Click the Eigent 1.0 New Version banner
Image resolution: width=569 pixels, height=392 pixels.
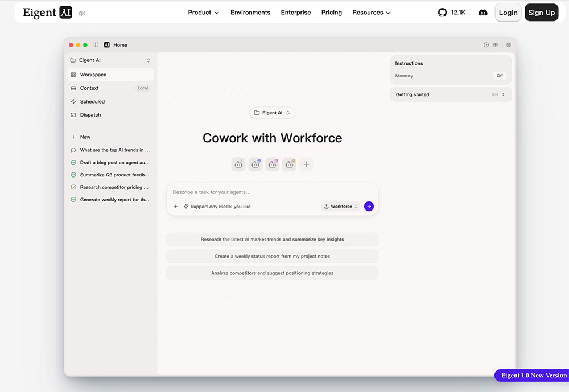click(532, 376)
